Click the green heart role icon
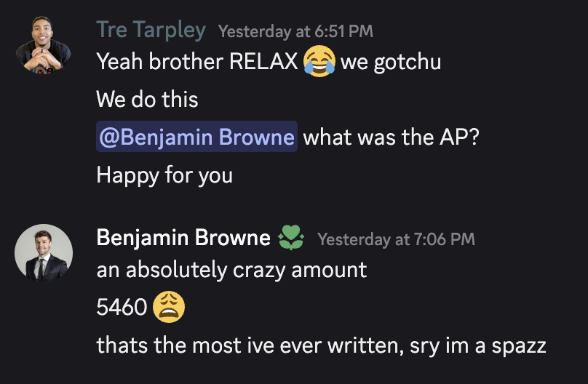Image resolution: width=588 pixels, height=384 pixels. [291, 238]
